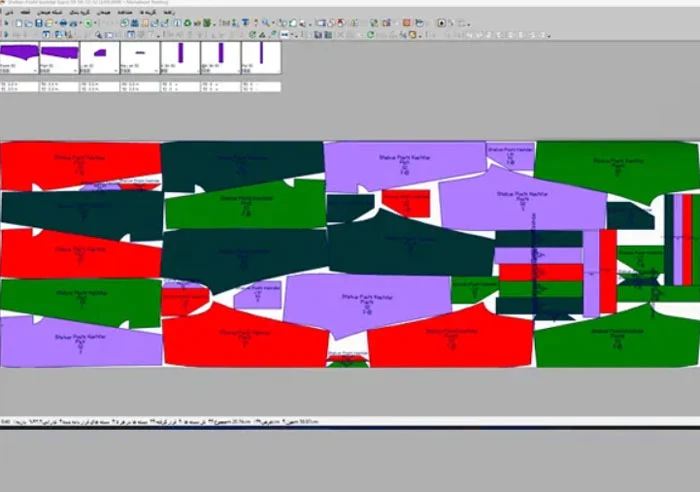Select the narrow vertical strip piece thumbnail
Image resolution: width=700 pixels, height=492 pixels.
[x=261, y=58]
